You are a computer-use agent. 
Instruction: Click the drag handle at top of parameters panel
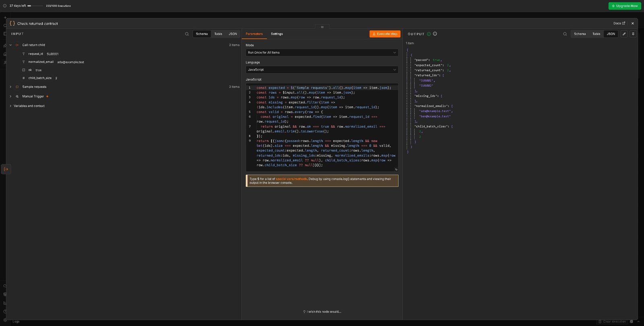(322, 27)
